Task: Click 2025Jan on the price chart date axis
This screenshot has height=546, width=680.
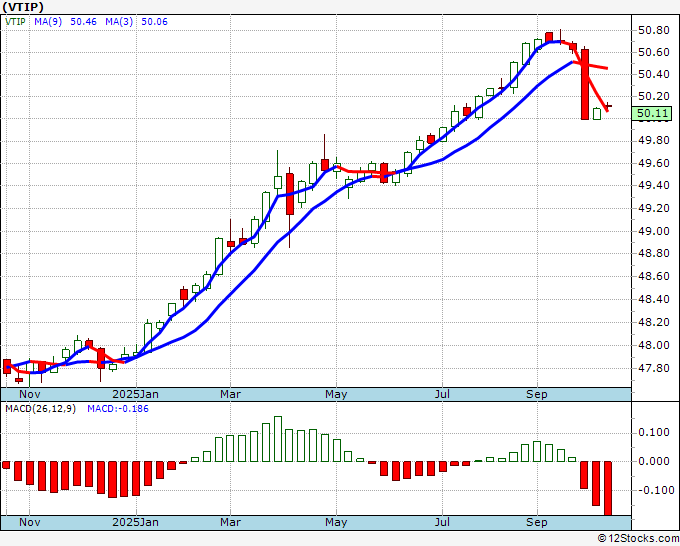Action: point(135,394)
